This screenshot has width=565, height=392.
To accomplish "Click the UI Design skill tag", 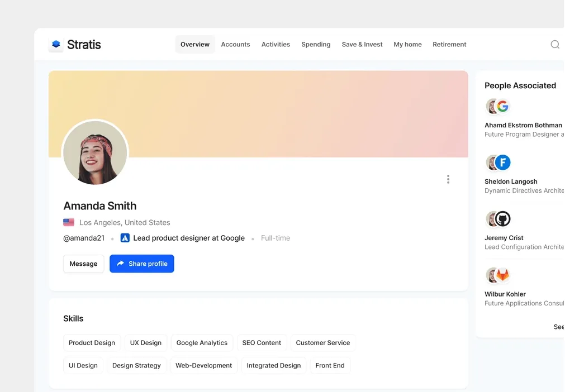I will click(83, 365).
